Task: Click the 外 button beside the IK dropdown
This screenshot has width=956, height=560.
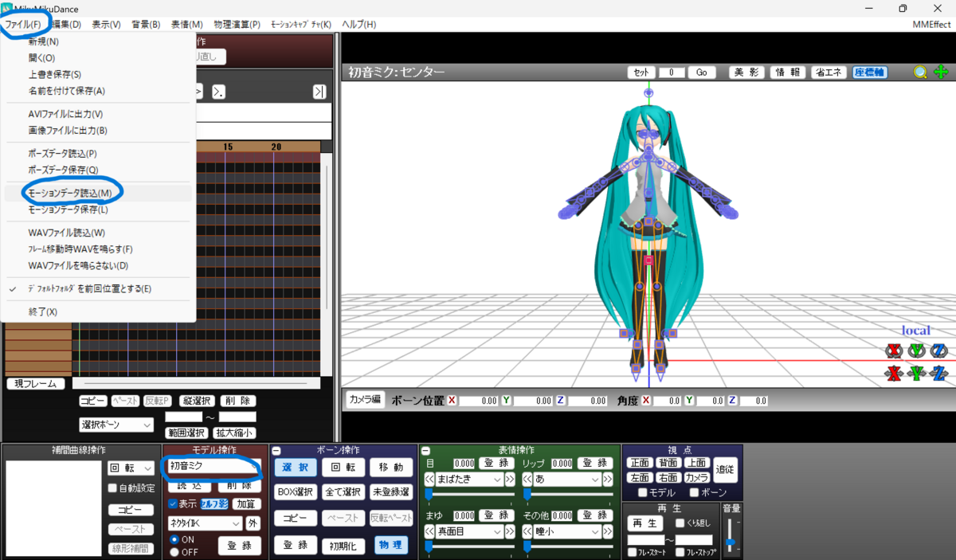Action: pyautogui.click(x=252, y=523)
